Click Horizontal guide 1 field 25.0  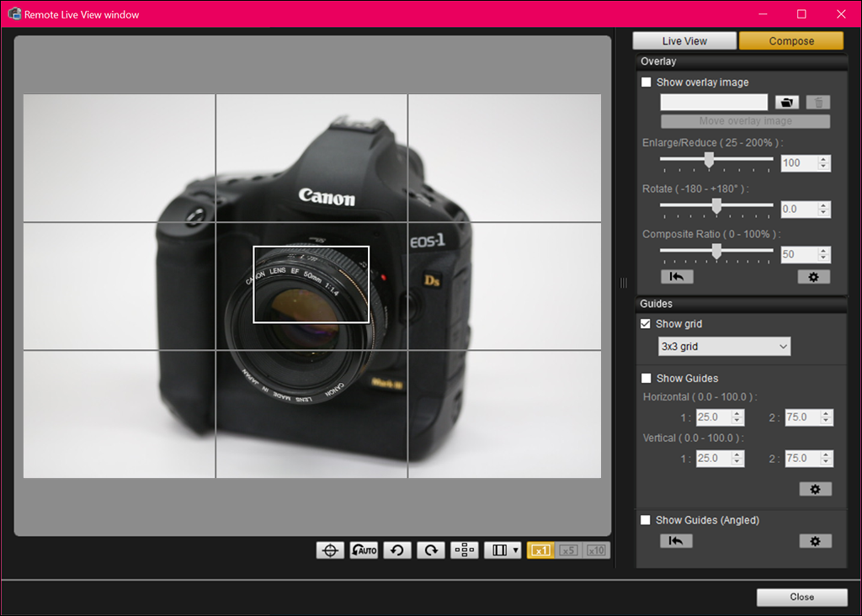[714, 417]
